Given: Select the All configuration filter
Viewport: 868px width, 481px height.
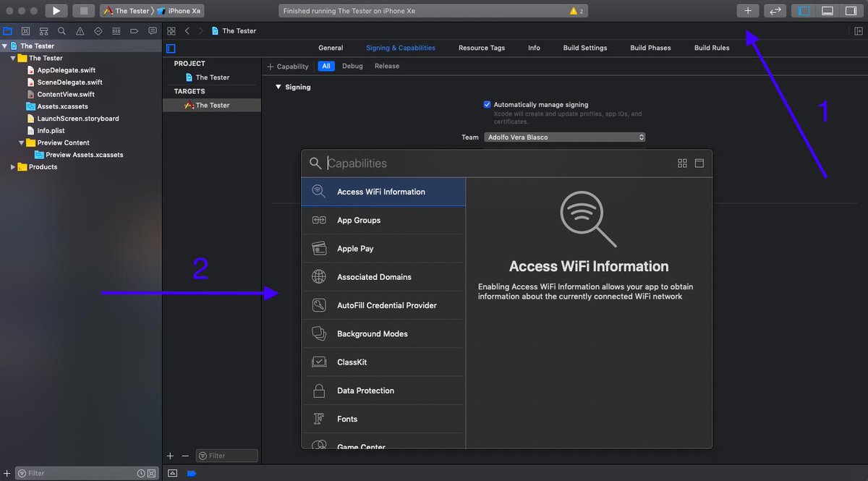Looking at the screenshot, I should click(x=326, y=66).
